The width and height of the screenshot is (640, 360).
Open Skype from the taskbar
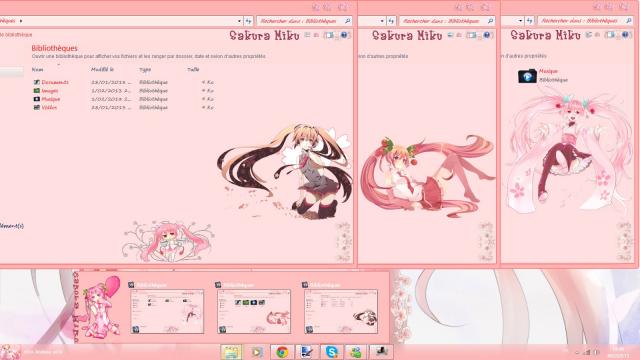[x=331, y=352]
